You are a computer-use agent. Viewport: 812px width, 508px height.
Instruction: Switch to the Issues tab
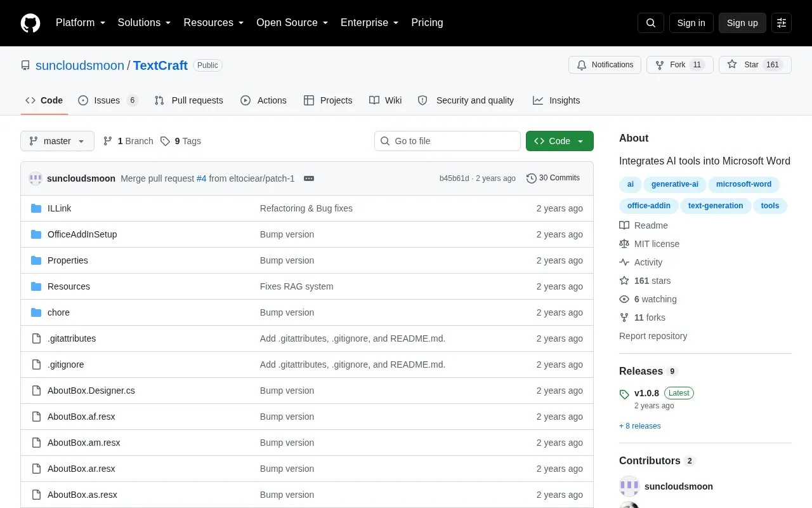pyautogui.click(x=108, y=100)
